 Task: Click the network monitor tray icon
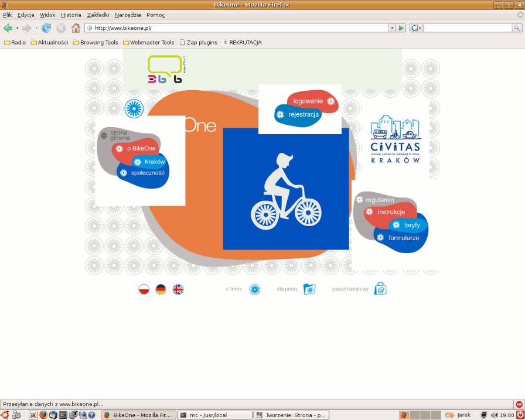(x=484, y=415)
